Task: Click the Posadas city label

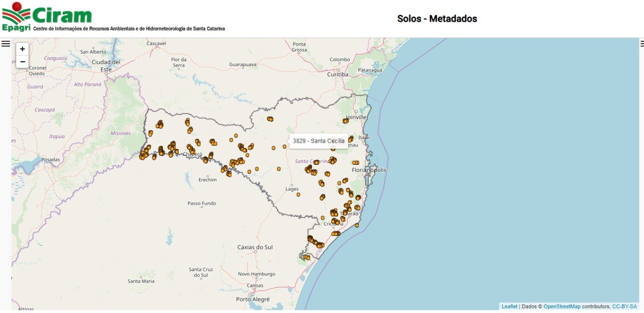Action: pos(51,160)
